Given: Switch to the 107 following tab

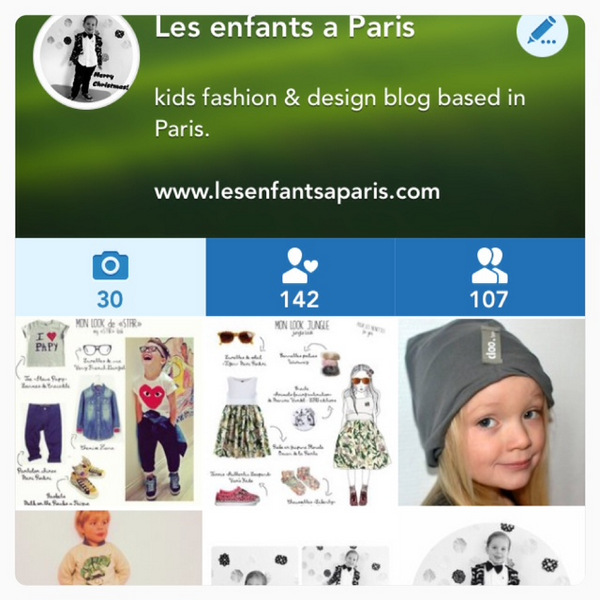Looking at the screenshot, I should point(490,277).
